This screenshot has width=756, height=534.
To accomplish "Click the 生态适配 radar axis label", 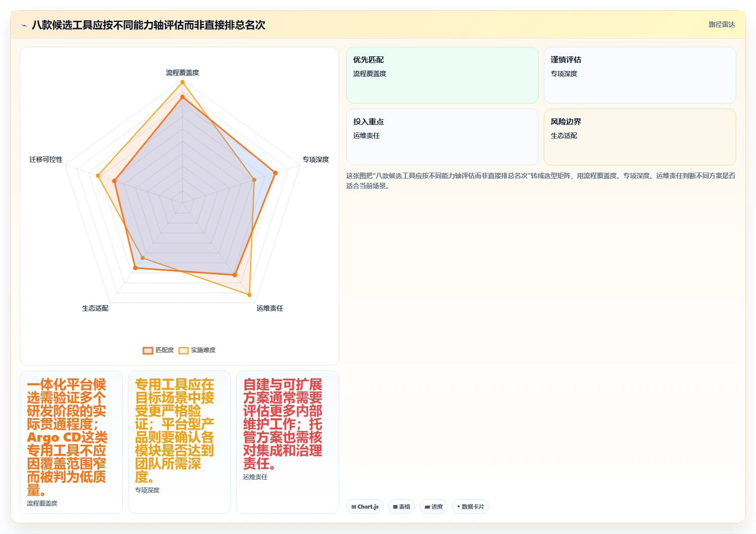I will (x=95, y=308).
